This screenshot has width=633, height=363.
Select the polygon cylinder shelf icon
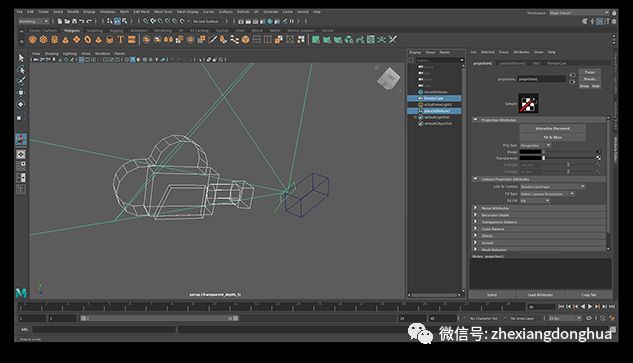click(54, 40)
